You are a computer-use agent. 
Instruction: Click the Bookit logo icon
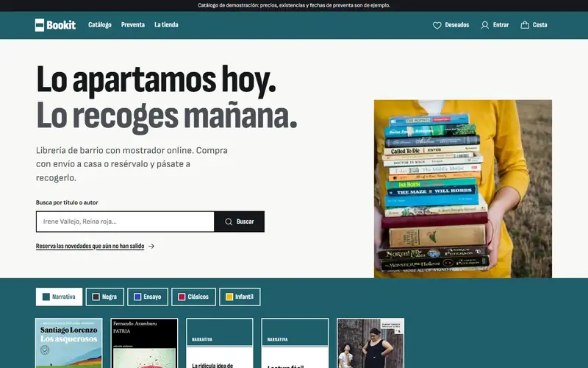(40, 25)
